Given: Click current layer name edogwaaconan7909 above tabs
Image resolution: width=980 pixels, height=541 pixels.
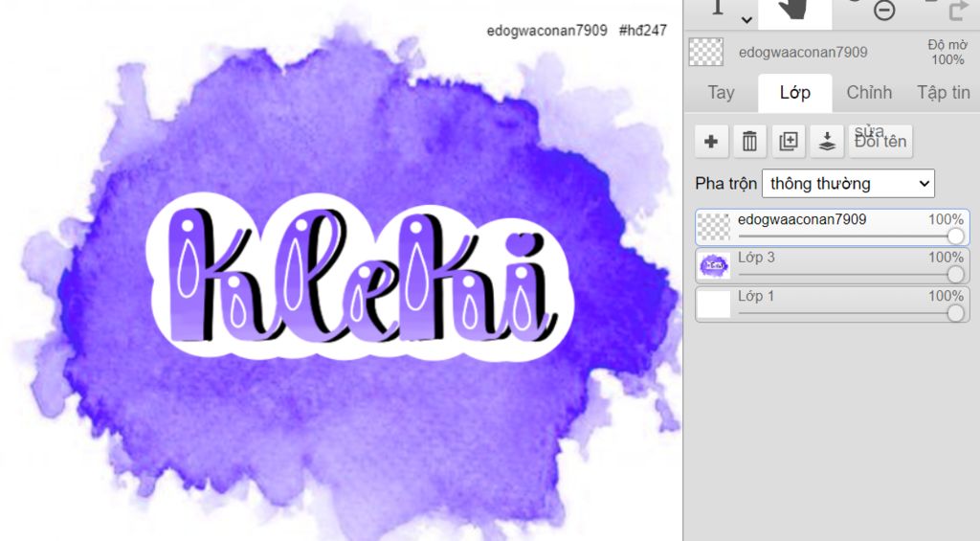Looking at the screenshot, I should pos(803,53).
